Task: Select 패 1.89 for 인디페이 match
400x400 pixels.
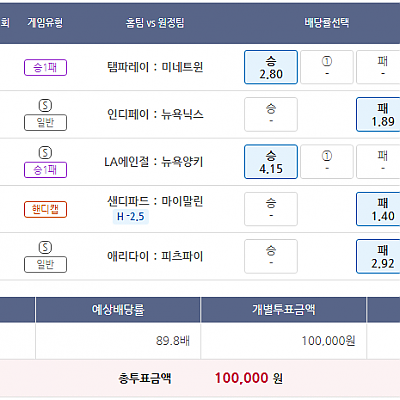Action: [x=378, y=114]
